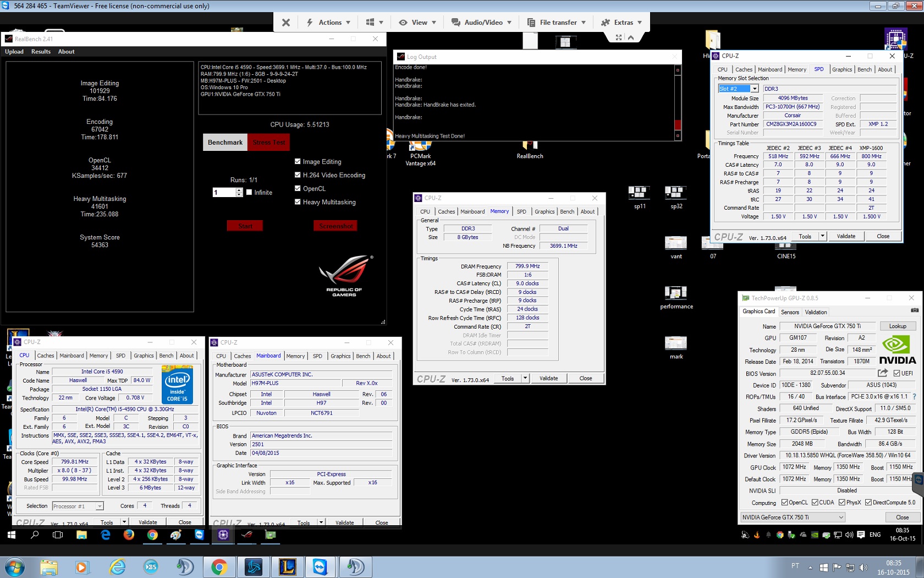Viewport: 924px width, 578px height.
Task: Expand the TeamViewer Audio/Video menu
Action: point(481,23)
